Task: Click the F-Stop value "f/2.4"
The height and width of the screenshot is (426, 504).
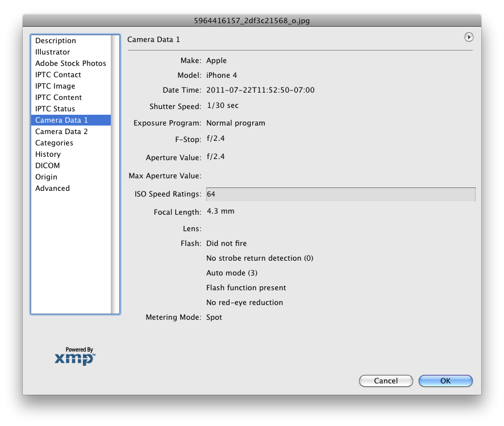Action: (x=216, y=139)
